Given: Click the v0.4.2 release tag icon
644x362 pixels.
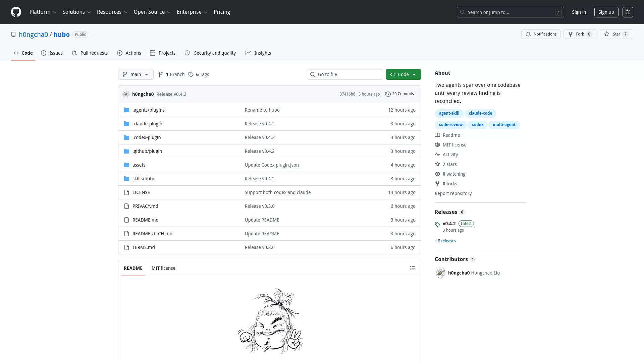Looking at the screenshot, I should pyautogui.click(x=437, y=224).
